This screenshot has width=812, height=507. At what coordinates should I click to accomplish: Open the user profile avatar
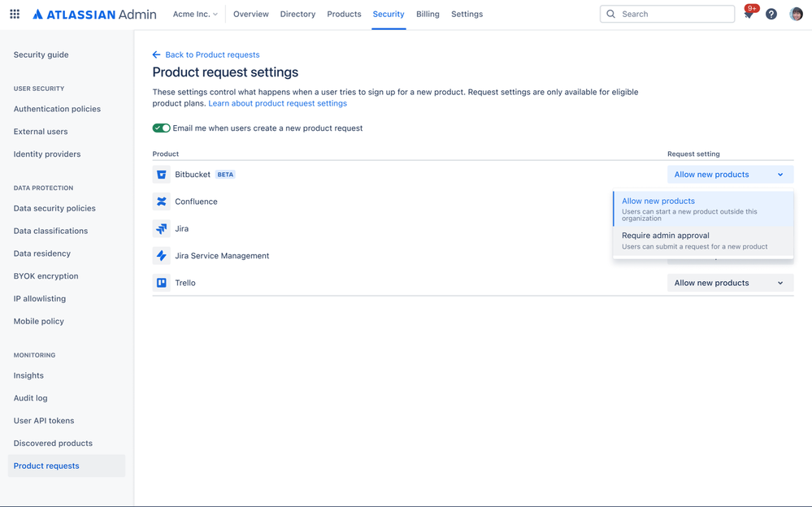pyautogui.click(x=796, y=14)
